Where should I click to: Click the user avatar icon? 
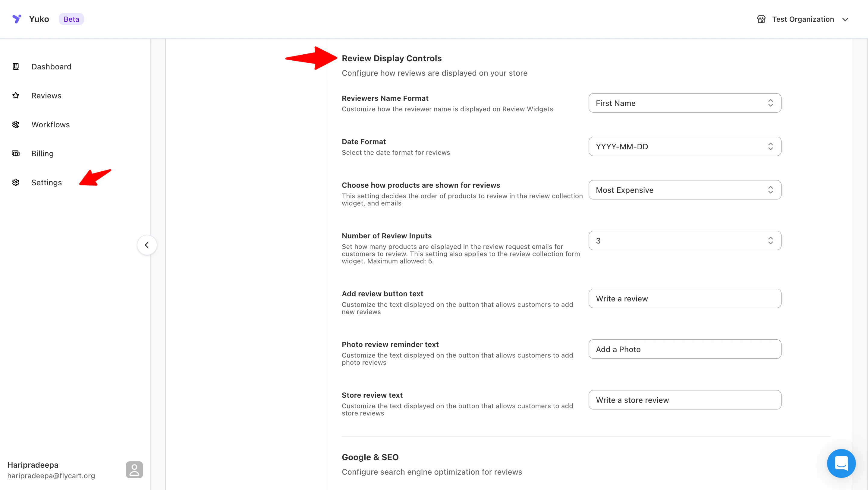pyautogui.click(x=134, y=469)
